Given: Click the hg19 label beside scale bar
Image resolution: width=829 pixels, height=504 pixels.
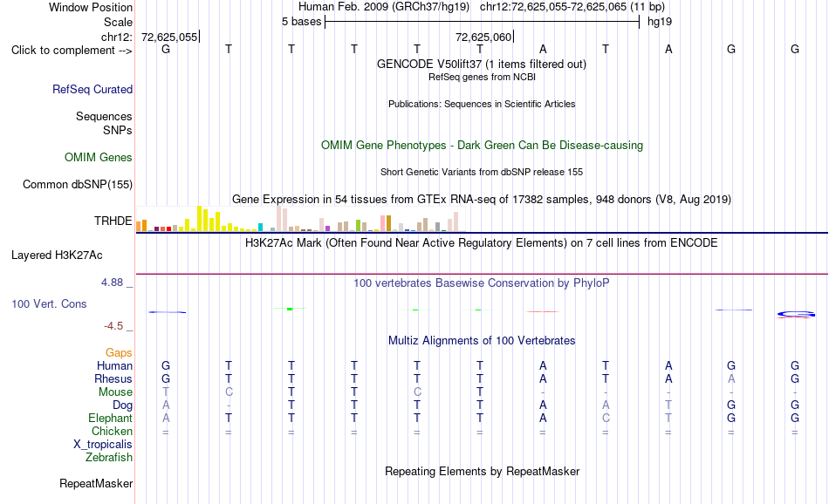Looking at the screenshot, I should tap(660, 22).
